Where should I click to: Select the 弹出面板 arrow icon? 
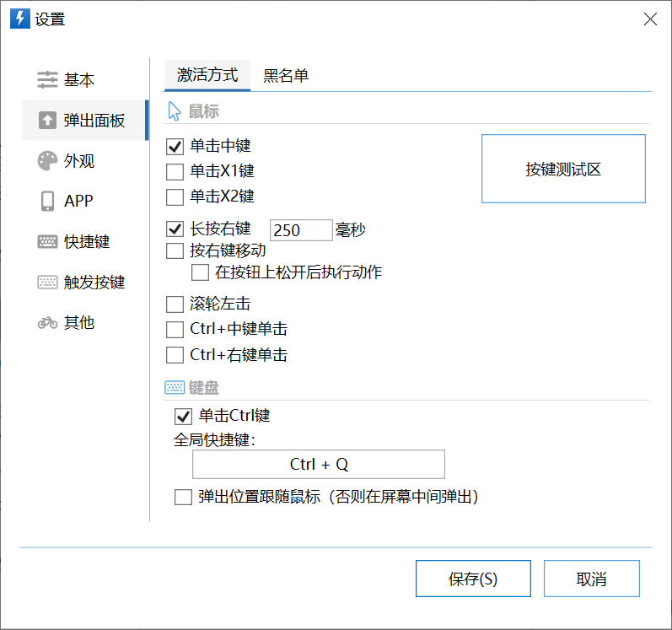point(47,120)
